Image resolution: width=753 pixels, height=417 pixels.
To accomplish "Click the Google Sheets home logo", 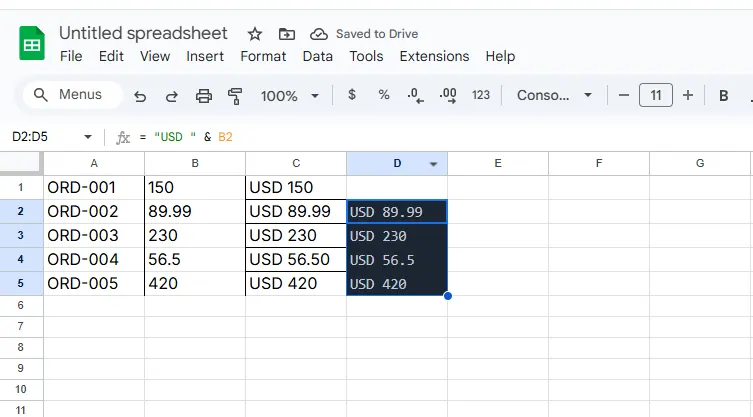I will [32, 44].
